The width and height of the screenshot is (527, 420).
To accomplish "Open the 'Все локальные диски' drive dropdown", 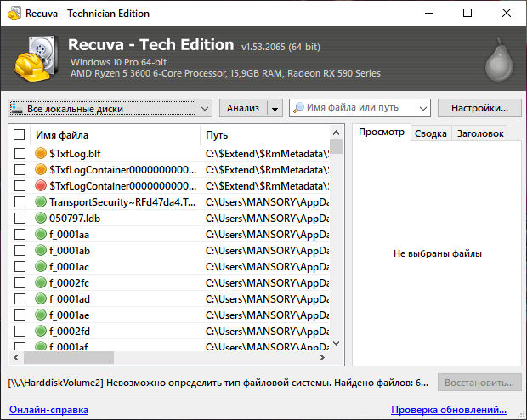I will 205,109.
